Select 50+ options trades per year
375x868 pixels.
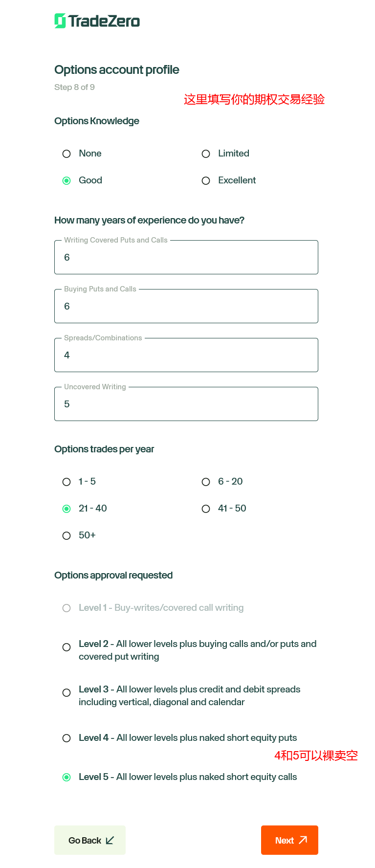(66, 535)
